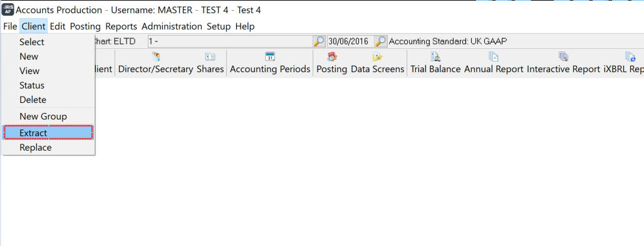Click the 30/06/2016 date field
Viewport: 644px width, 246px height.
click(351, 41)
